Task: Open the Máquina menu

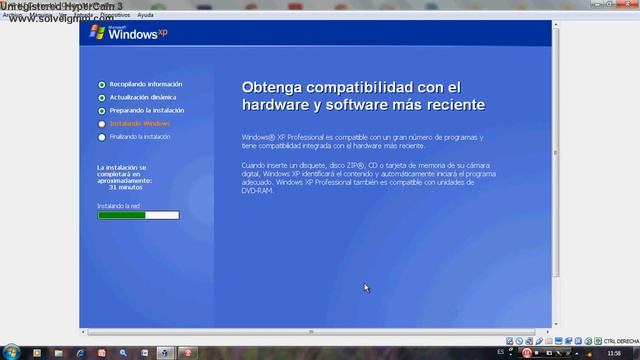Action: click(x=40, y=15)
